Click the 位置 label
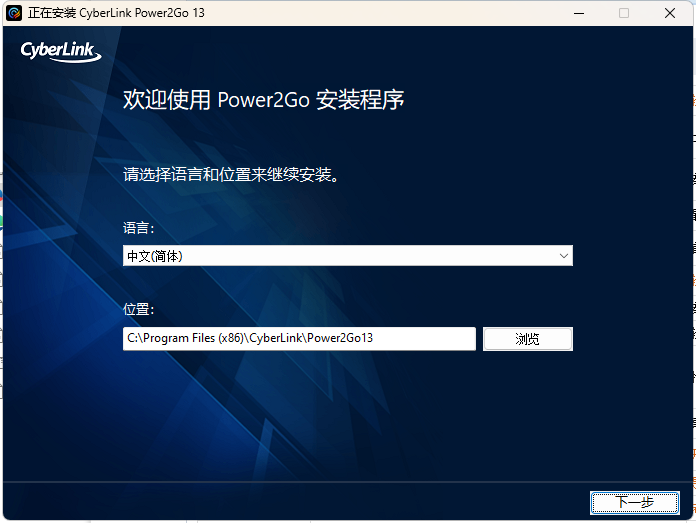Screen dimensions: 696x523 (138, 311)
